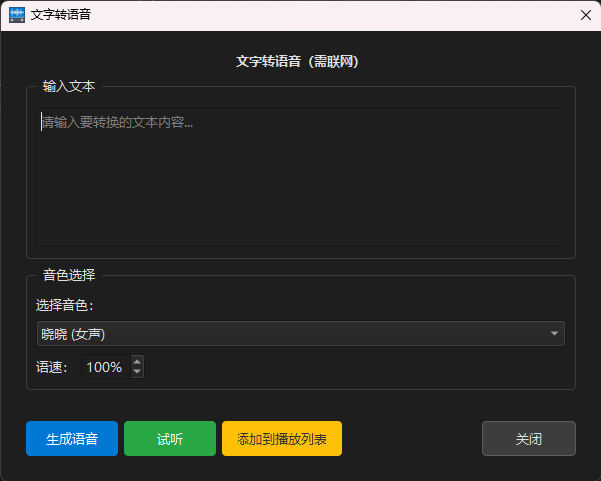Click the 语速 label
Screen dimensions: 601x481
[x=52, y=367]
